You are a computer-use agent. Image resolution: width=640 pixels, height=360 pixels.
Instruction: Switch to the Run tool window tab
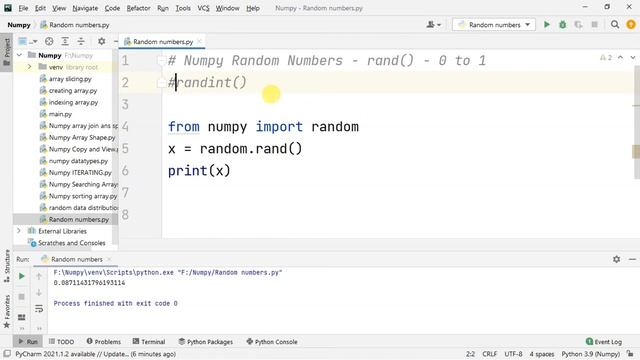(x=28, y=342)
